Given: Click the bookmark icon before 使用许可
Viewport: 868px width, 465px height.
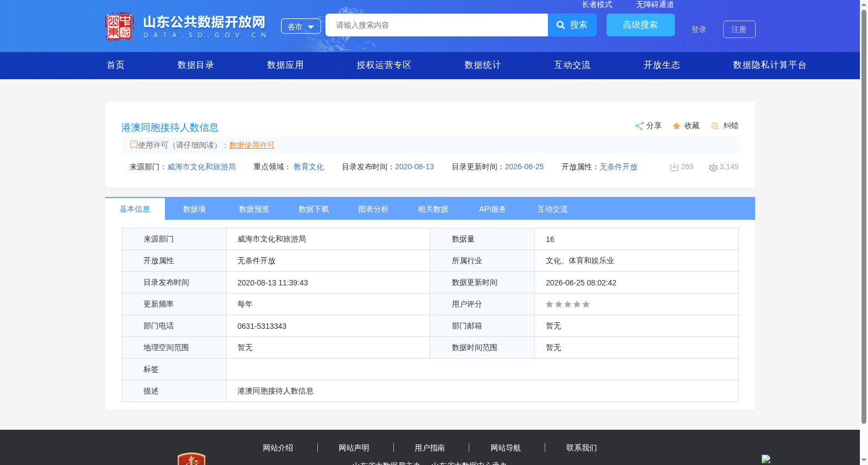Looking at the screenshot, I should [133, 144].
